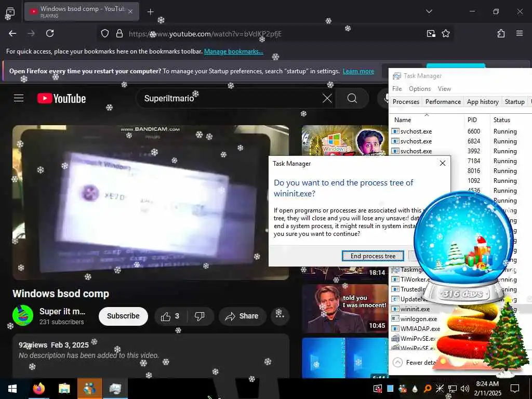Switch to Startup tab in Task Manager
The width and height of the screenshot is (532, 399).
click(514, 102)
